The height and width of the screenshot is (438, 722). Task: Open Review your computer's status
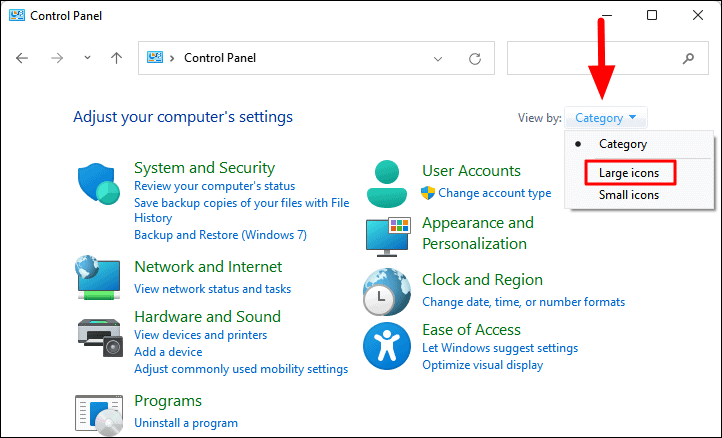point(215,186)
